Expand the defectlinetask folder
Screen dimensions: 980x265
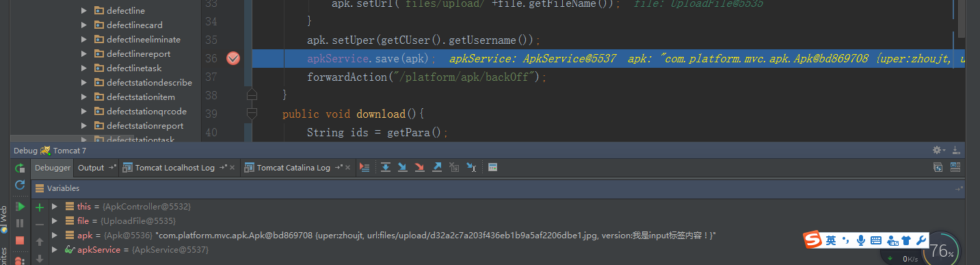[84, 68]
